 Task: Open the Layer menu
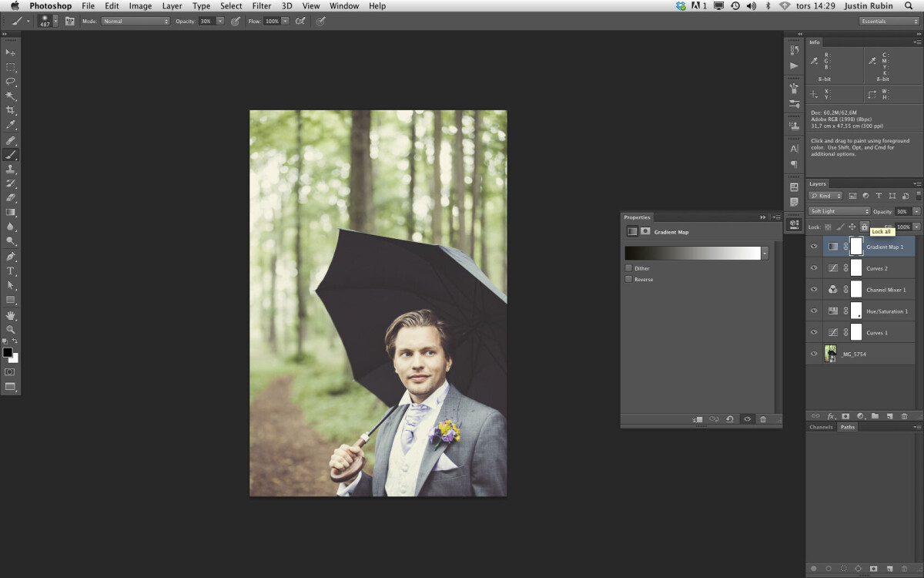172,6
